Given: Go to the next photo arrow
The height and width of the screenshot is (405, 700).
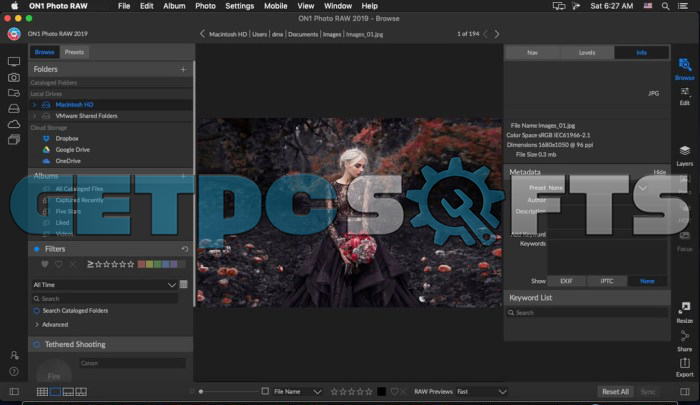Looking at the screenshot, I should [497, 34].
